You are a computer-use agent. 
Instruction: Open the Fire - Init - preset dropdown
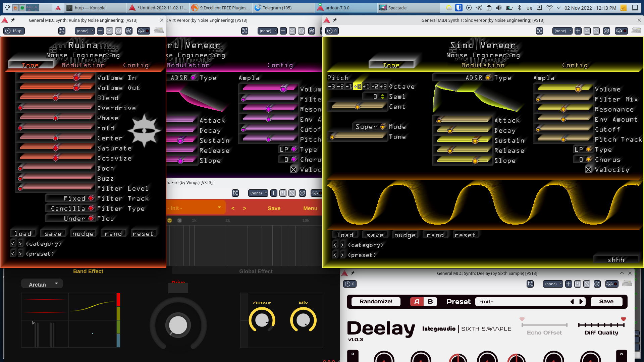195,208
